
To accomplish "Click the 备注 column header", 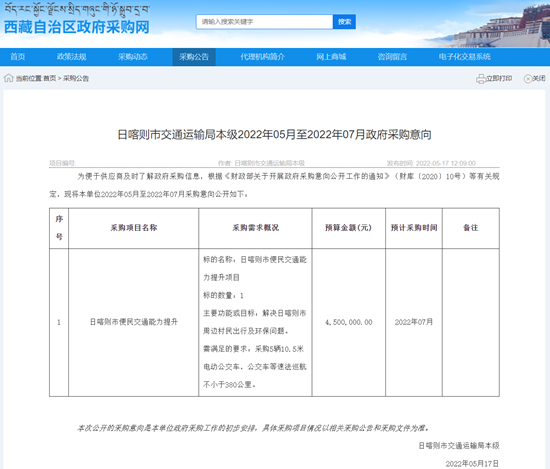I will pos(471,228).
